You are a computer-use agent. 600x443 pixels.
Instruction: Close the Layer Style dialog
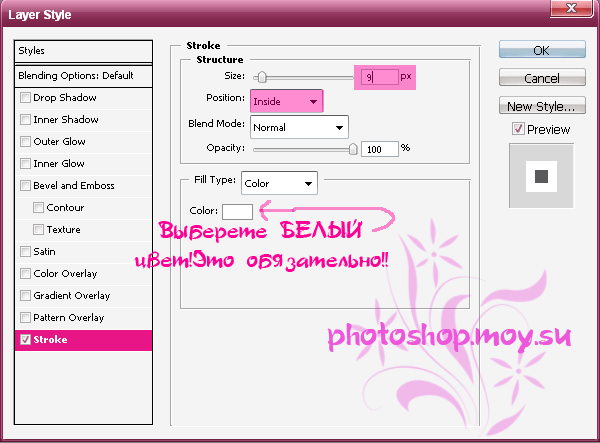(572, 8)
